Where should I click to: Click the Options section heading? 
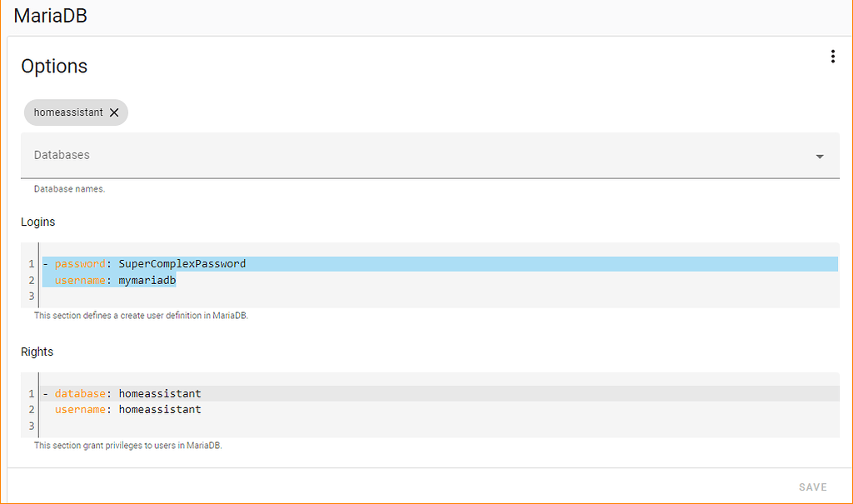click(54, 66)
